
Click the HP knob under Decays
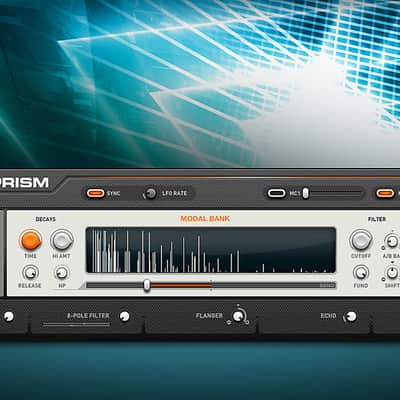coord(62,273)
